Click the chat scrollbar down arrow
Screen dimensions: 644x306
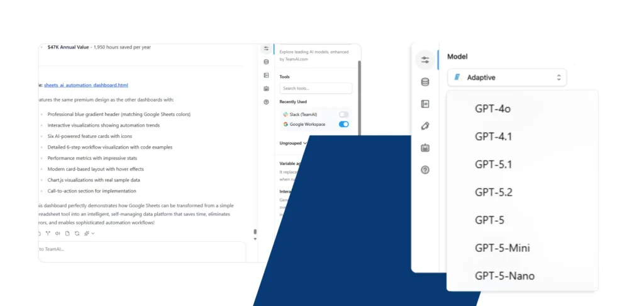pyautogui.click(x=255, y=239)
